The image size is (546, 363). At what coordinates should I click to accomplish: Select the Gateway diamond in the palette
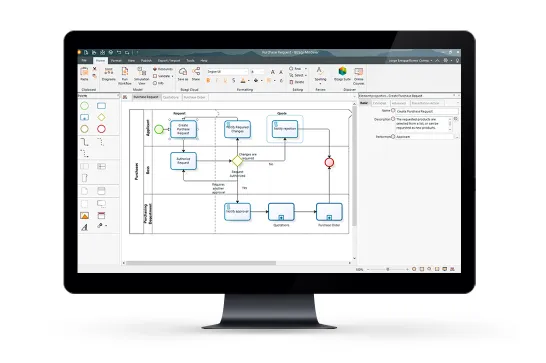point(101,117)
